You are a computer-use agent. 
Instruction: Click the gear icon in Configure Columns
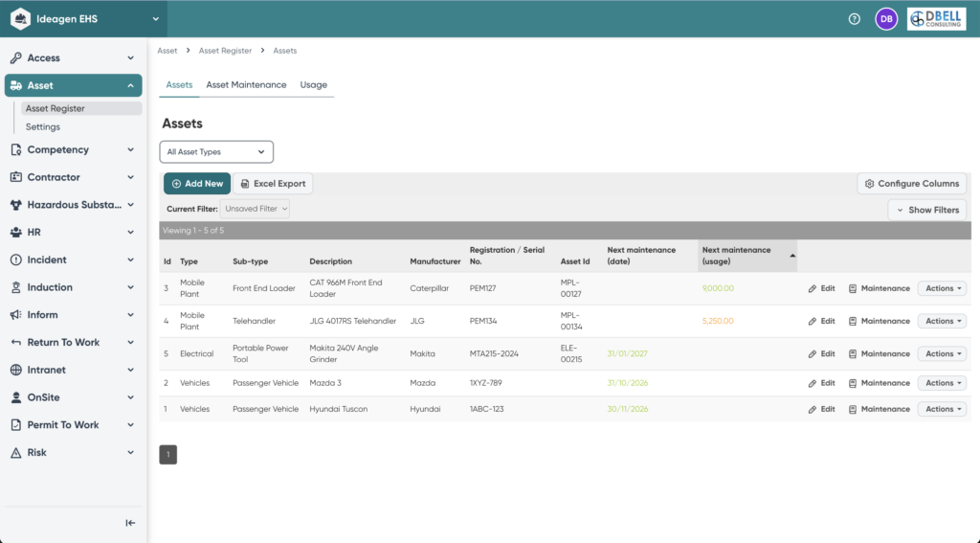coord(869,184)
